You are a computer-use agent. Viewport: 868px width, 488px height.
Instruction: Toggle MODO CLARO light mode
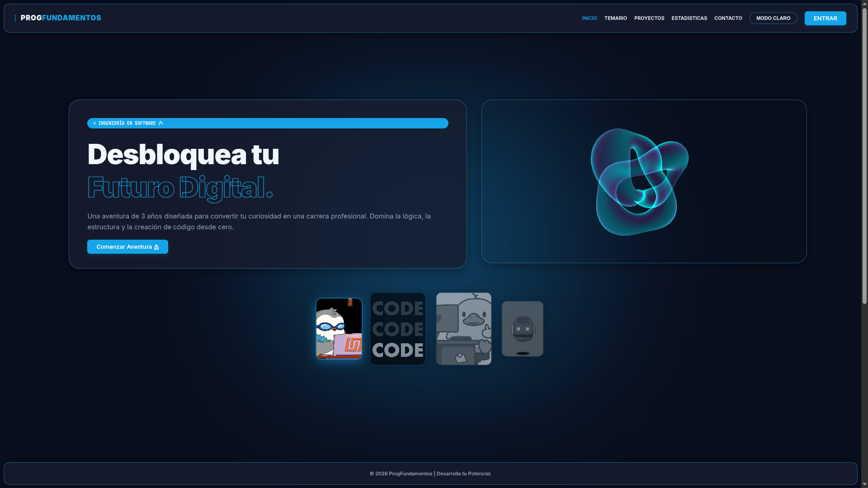coord(773,18)
